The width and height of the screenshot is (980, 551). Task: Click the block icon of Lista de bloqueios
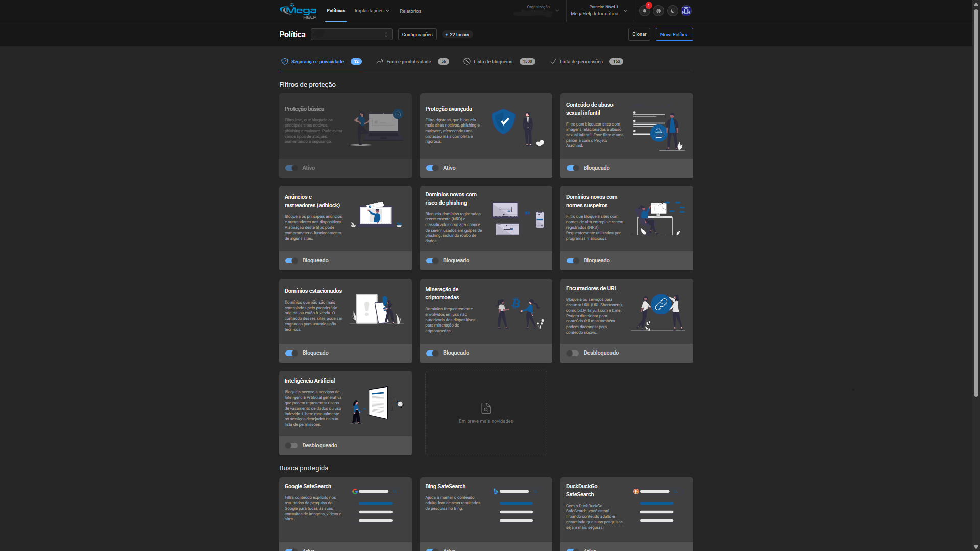click(x=467, y=61)
